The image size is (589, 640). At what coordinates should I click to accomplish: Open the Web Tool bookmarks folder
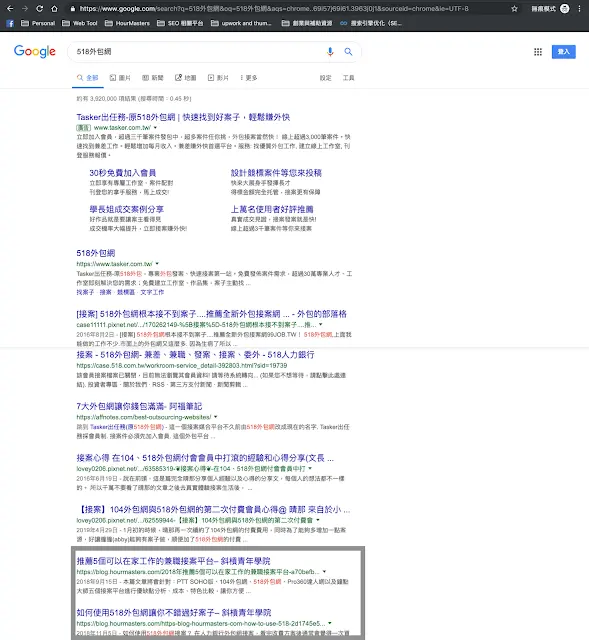pos(80,23)
